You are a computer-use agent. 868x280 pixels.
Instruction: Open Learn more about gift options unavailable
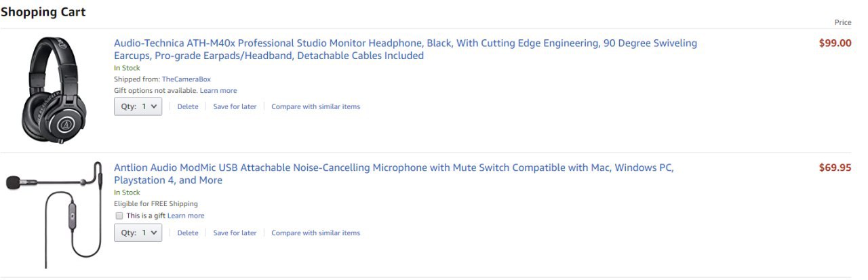click(218, 90)
